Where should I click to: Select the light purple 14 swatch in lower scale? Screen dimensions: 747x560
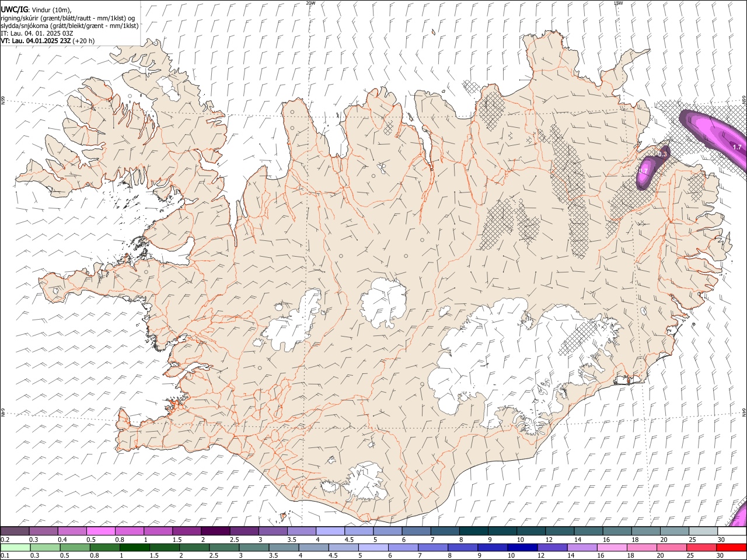coord(582,547)
